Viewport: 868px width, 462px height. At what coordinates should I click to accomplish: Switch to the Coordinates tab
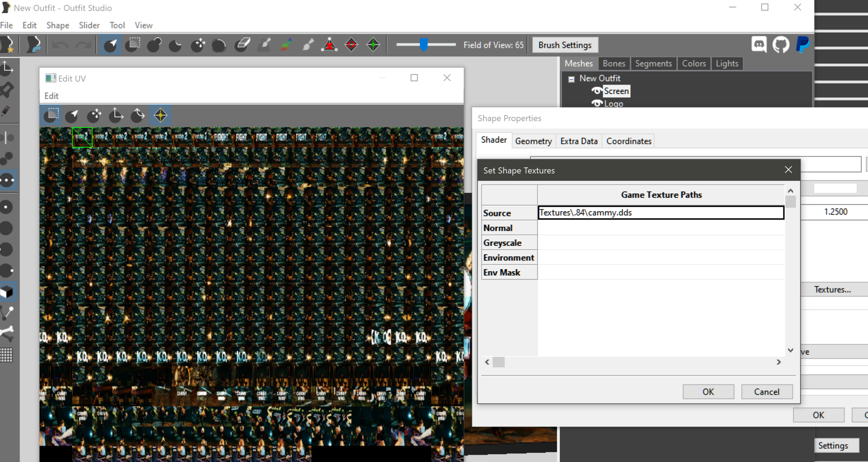[x=629, y=141]
